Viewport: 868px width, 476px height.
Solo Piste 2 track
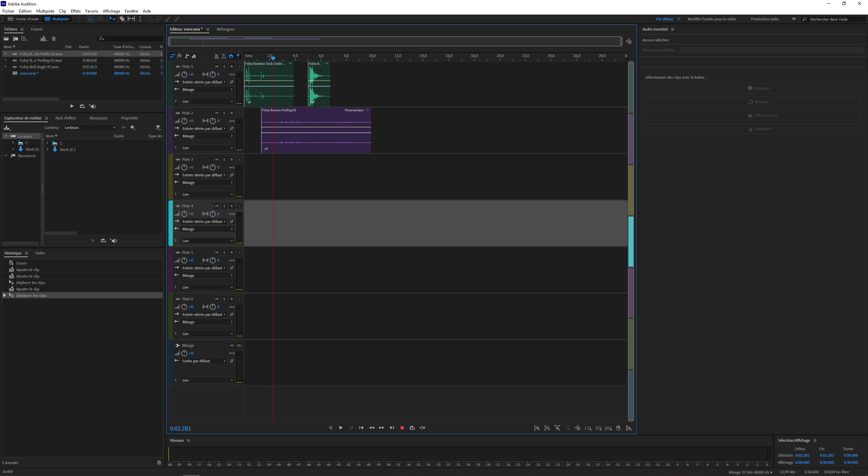pyautogui.click(x=224, y=113)
